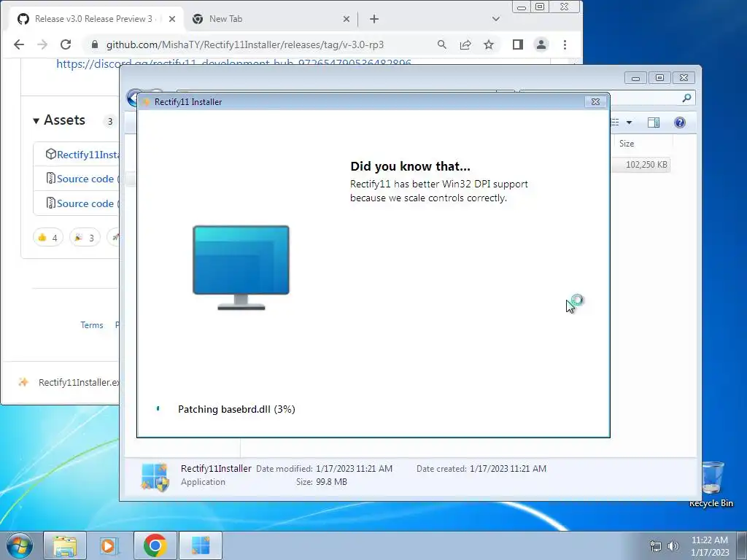Open the Explorer view options dropdown arrow
This screenshot has height=560, width=747.
pyautogui.click(x=629, y=122)
